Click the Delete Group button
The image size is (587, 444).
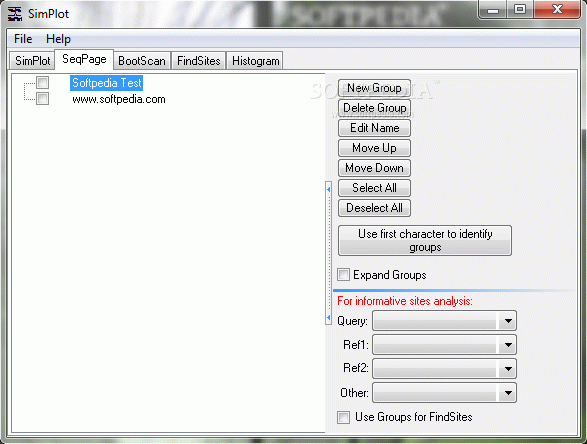[x=374, y=108]
